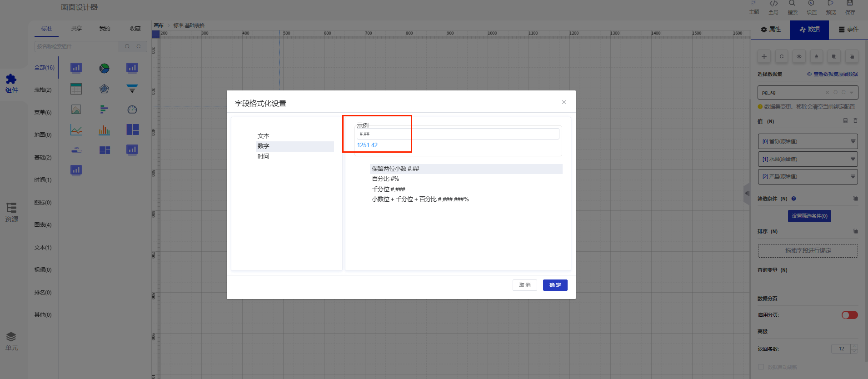Click the trash icon next to 值 (N)
Image resolution: width=868 pixels, height=379 pixels.
pyautogui.click(x=855, y=121)
